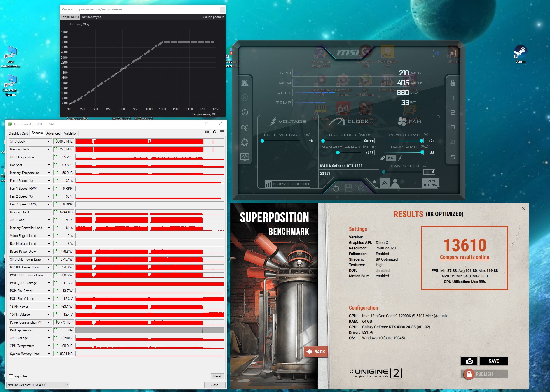
Task: Toggle the ON switch under temp limit
Action: pos(391,158)
